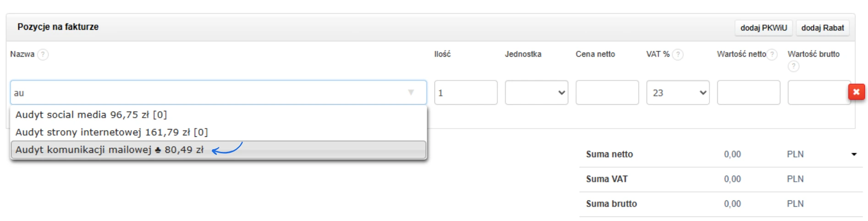The width and height of the screenshot is (868, 221).
Task: Click the help icon beside VAT %
Action: tap(678, 54)
